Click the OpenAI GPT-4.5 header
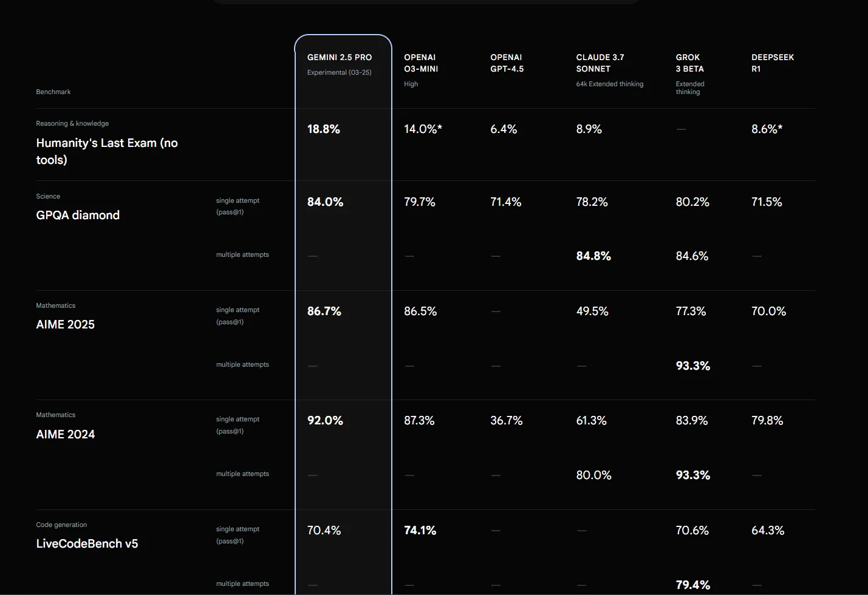This screenshot has width=868, height=595. 507,63
